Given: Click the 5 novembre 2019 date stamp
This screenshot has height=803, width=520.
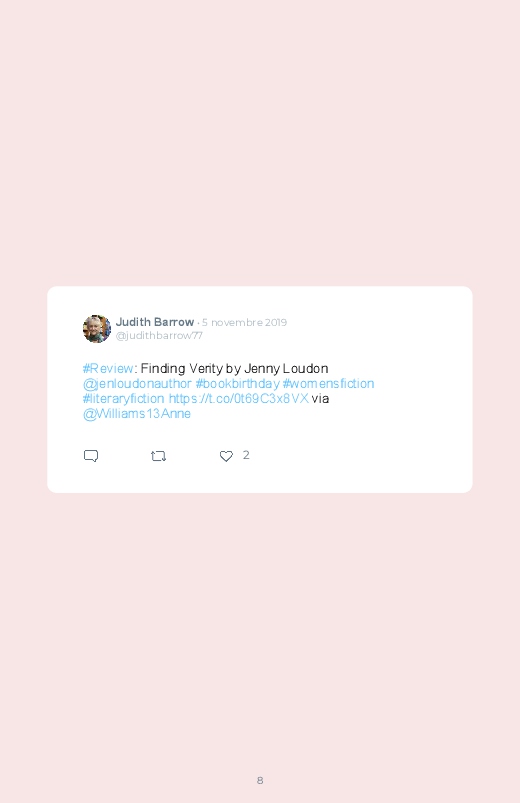Looking at the screenshot, I should coord(244,323).
